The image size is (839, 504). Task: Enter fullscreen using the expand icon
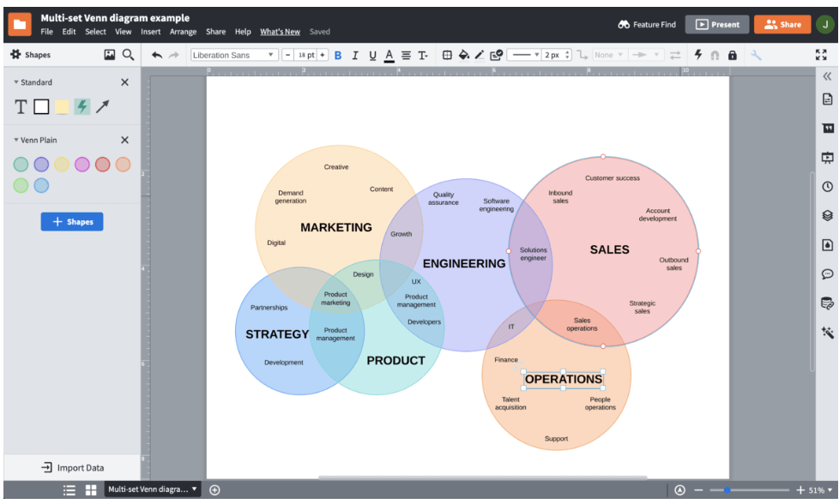[x=821, y=55]
